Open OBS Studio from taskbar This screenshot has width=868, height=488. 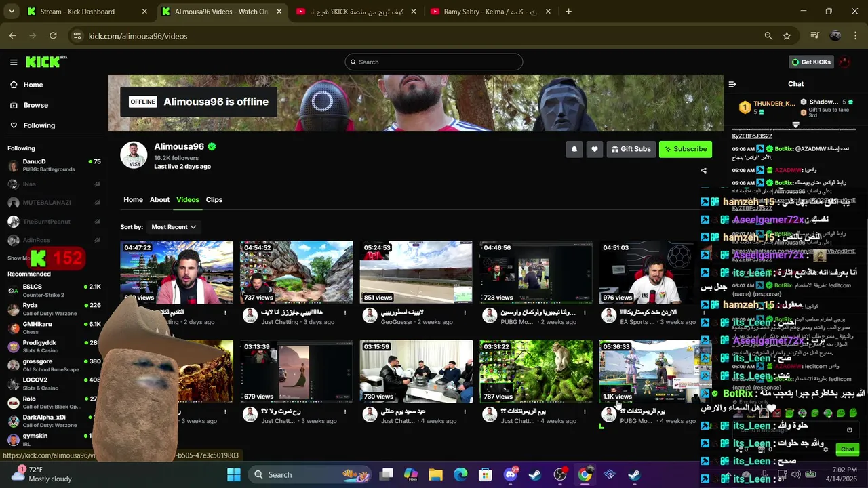560,474
